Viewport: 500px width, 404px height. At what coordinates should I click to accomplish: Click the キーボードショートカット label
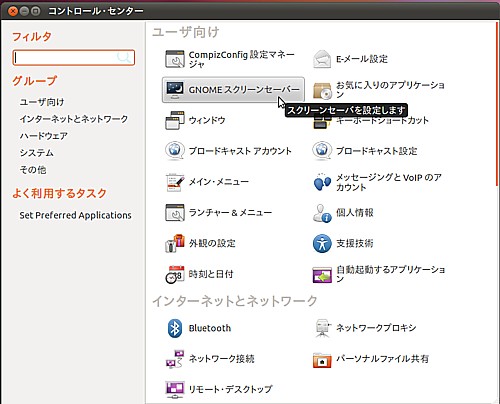(382, 120)
